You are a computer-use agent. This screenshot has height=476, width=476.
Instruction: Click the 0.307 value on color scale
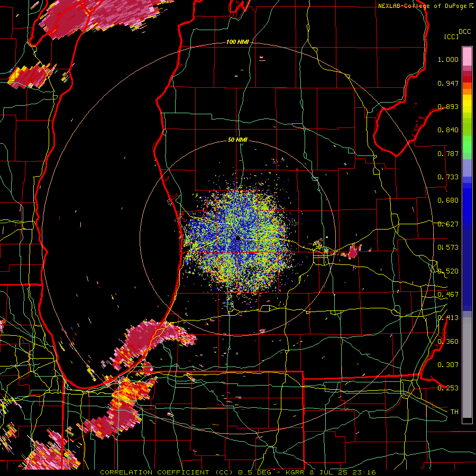(x=448, y=364)
